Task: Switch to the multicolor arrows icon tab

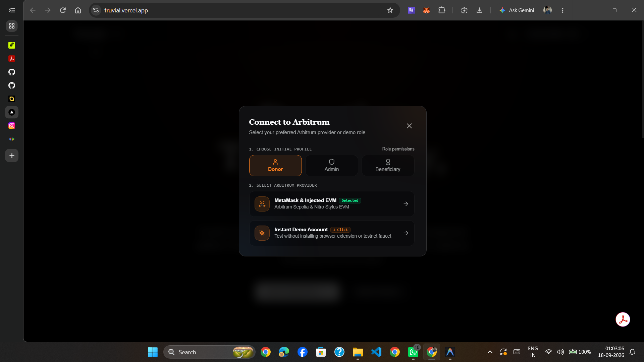Action: [12, 139]
